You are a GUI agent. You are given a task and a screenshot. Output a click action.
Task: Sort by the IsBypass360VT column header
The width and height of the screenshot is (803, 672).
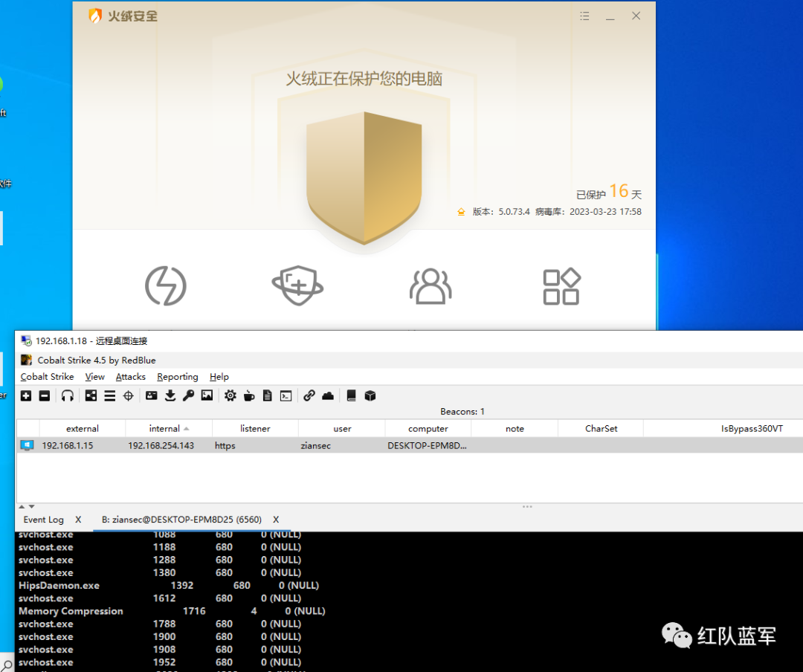pos(723,429)
